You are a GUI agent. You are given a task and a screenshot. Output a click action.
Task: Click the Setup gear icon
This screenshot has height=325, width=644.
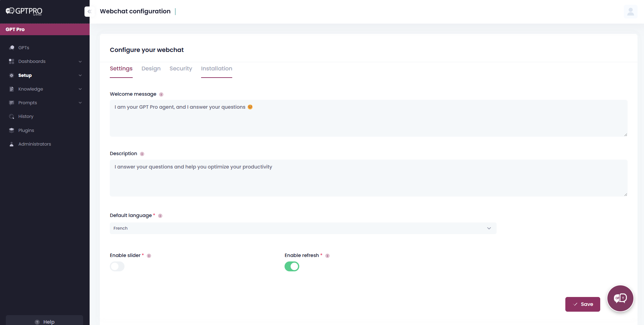12,75
